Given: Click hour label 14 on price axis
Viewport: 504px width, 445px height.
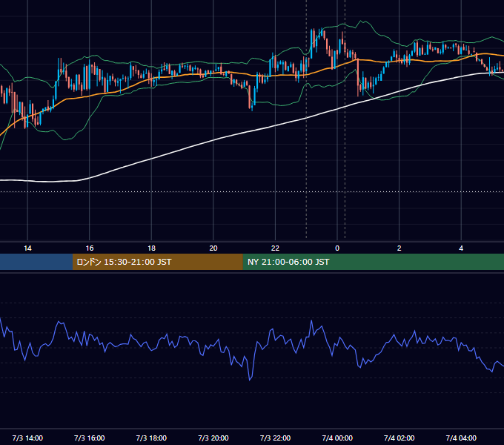Looking at the screenshot, I should [x=27, y=248].
